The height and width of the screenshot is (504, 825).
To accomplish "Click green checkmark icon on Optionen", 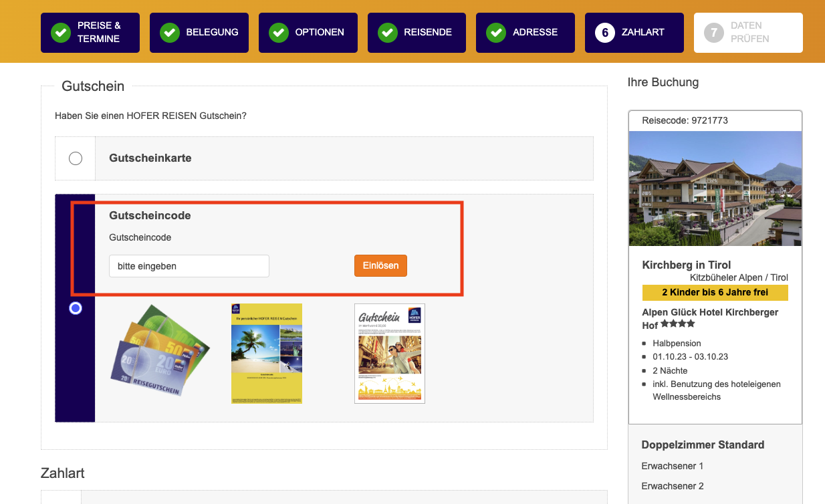I will coord(279,32).
